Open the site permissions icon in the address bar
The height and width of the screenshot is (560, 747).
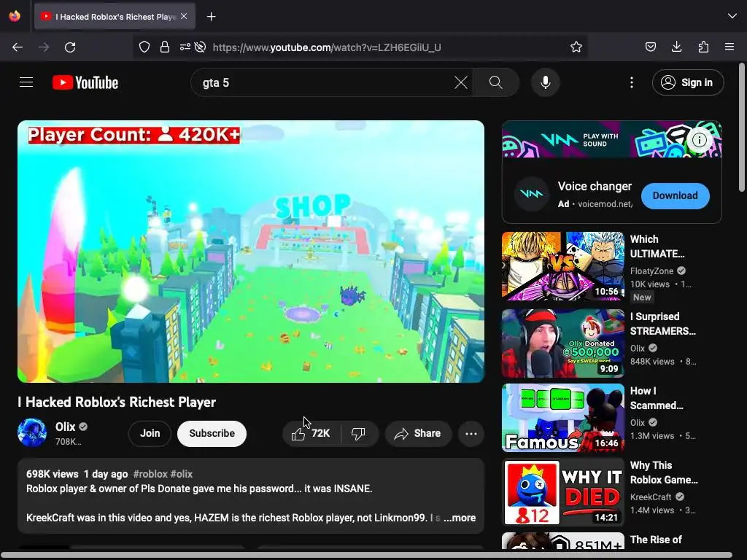(x=185, y=47)
